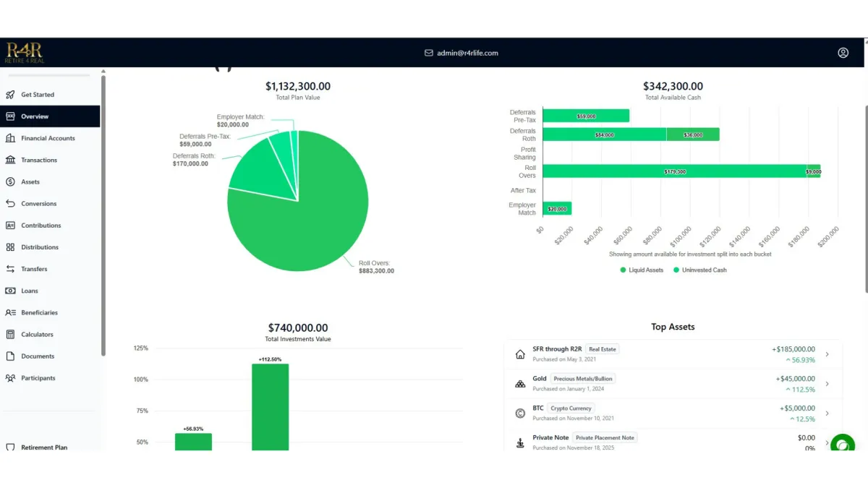This screenshot has height=488, width=868.
Task: Toggle the Uninvested Cash legend item
Action: click(x=699, y=270)
